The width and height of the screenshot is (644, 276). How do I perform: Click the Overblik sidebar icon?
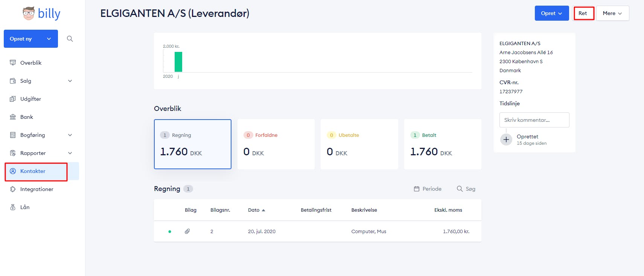13,63
